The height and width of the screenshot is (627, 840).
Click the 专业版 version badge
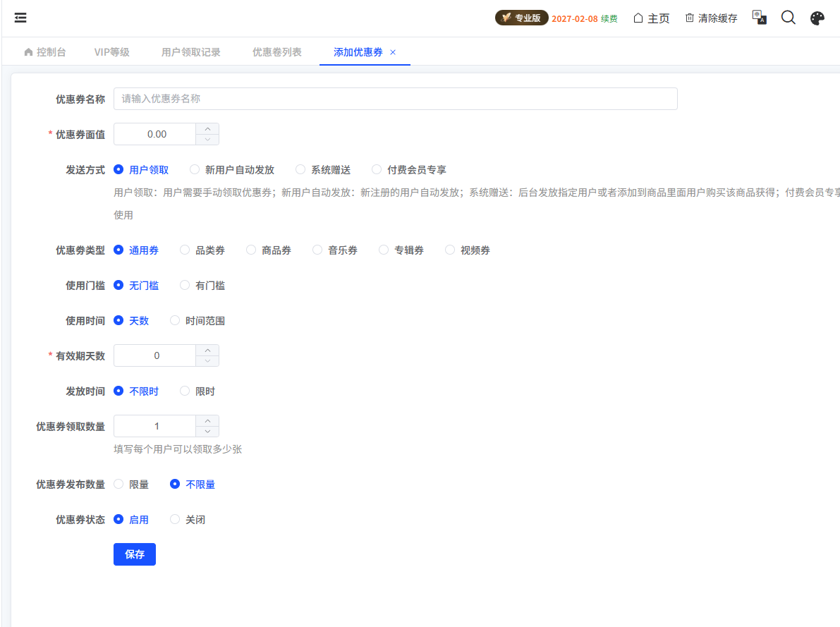(x=522, y=18)
